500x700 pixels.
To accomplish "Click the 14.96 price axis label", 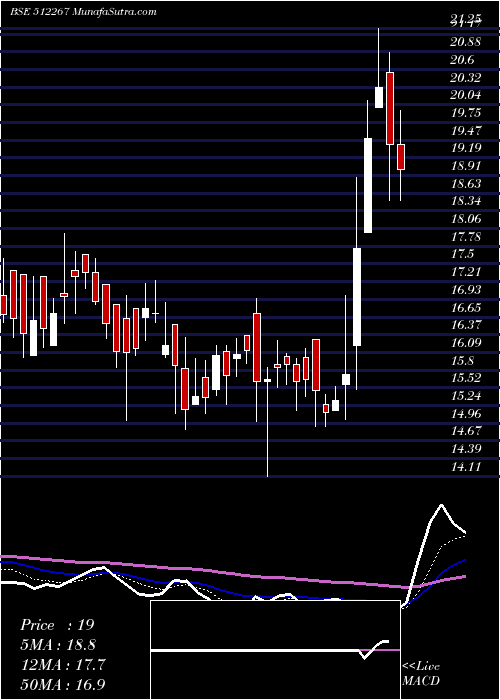I will 466,414.
